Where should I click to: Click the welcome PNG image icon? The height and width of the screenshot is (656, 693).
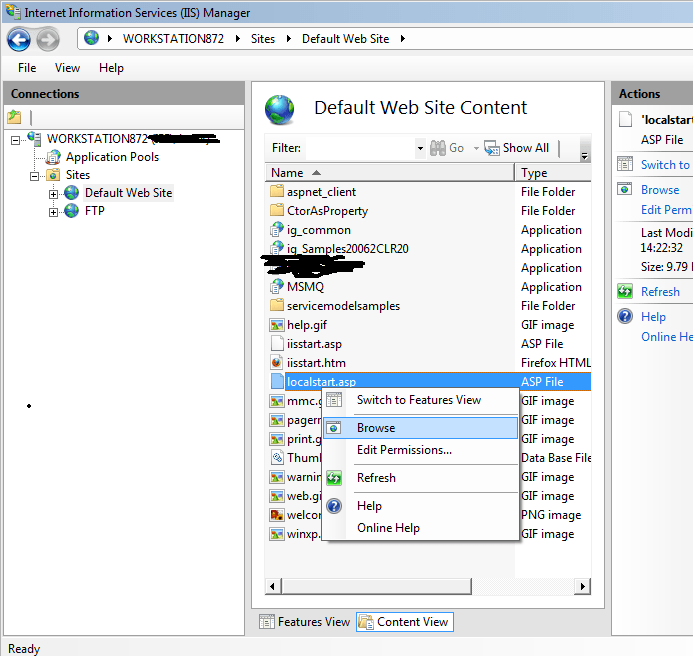(x=277, y=515)
